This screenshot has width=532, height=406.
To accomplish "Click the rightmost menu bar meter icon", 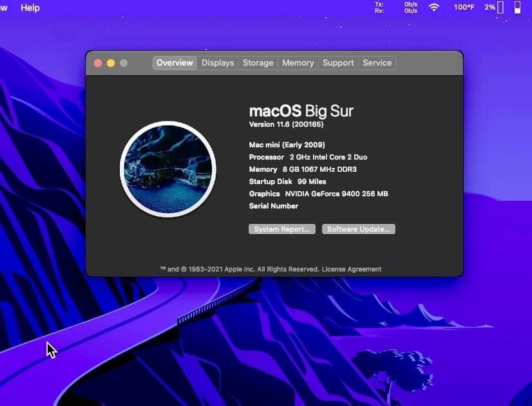I will click(517, 8).
